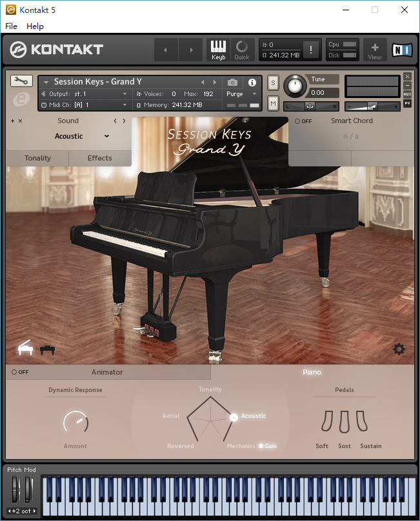Screen dimensions: 420x521
Task: Shift keyboard octave up arrow
Action: tap(34, 511)
